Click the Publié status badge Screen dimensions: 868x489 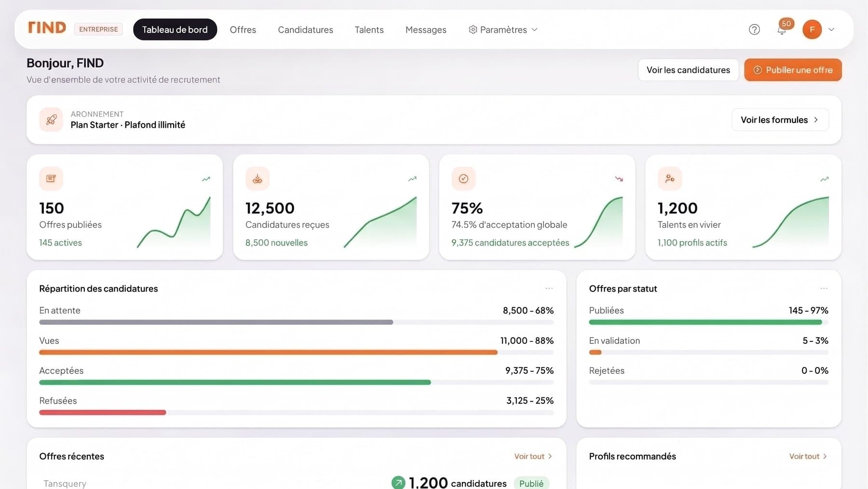pos(531,483)
